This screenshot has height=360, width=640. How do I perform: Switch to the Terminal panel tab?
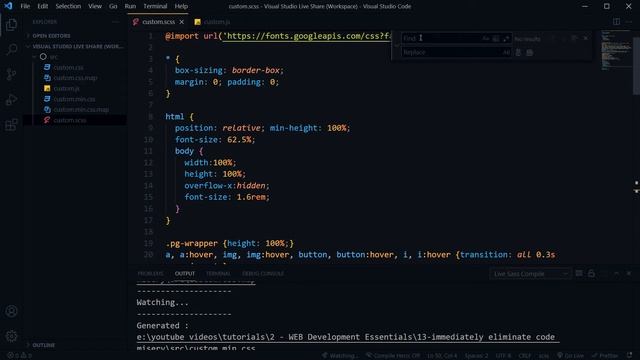pos(218,273)
